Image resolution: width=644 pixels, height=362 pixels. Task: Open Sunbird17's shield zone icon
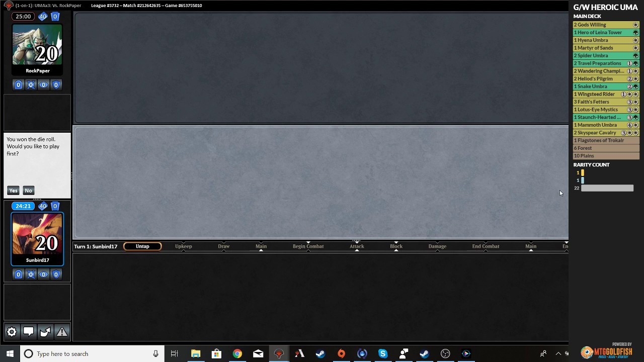56,275
